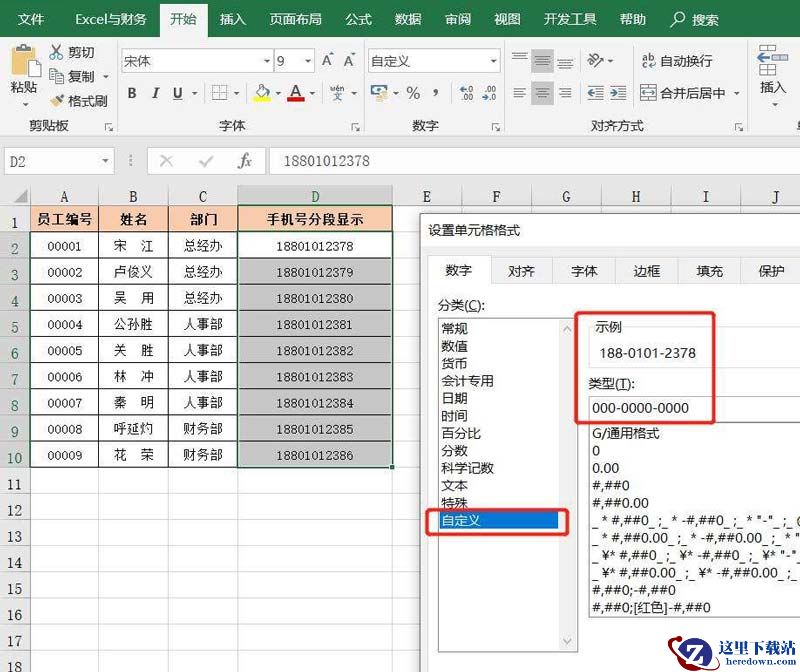Toggle middle vertical alignment
Viewport: 800px width, 672px height.
click(542, 61)
